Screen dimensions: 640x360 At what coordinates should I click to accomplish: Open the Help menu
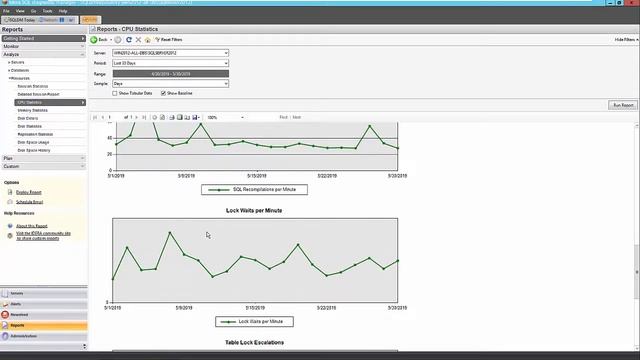click(63, 11)
